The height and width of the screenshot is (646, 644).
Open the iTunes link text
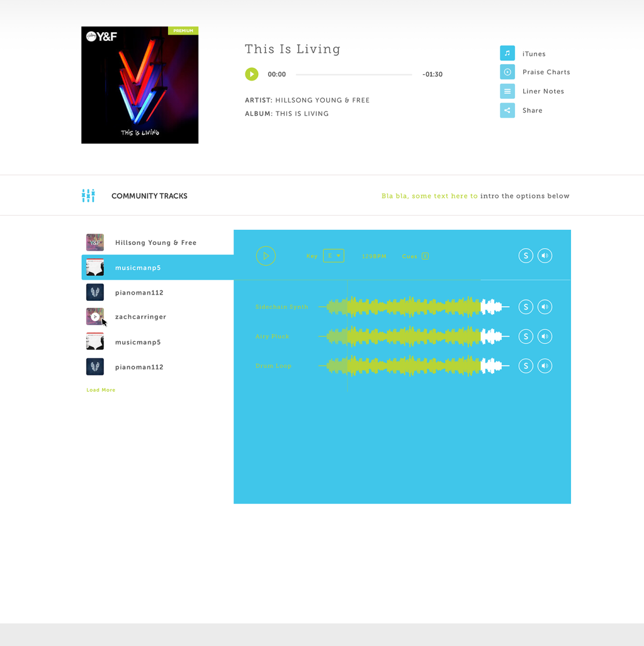534,54
